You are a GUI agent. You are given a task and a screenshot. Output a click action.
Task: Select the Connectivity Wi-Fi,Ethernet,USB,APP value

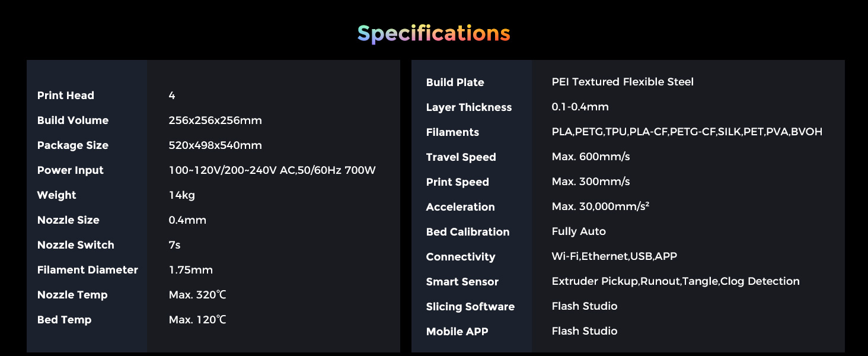click(x=614, y=256)
